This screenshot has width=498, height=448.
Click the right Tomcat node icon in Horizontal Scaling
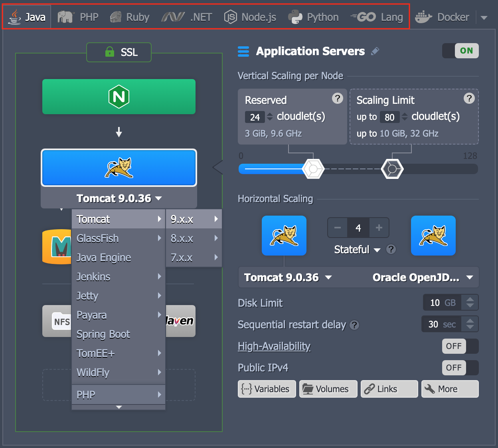pyautogui.click(x=433, y=236)
